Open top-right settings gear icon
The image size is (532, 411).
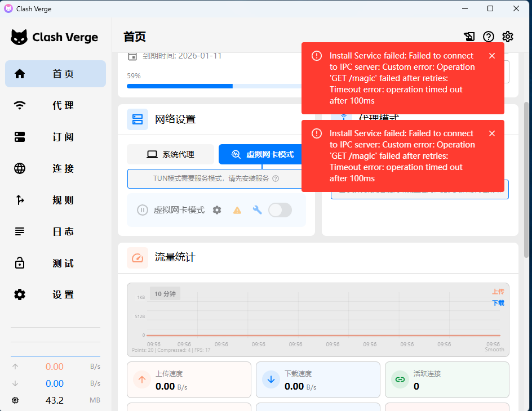[x=508, y=36]
